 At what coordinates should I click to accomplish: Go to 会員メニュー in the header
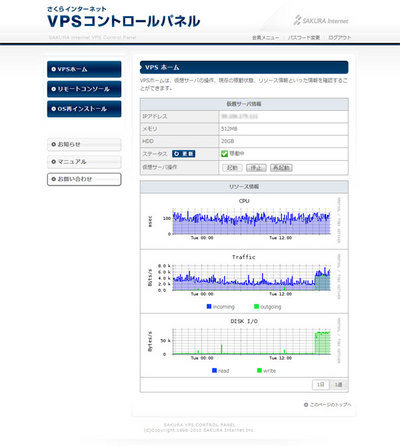[265, 38]
